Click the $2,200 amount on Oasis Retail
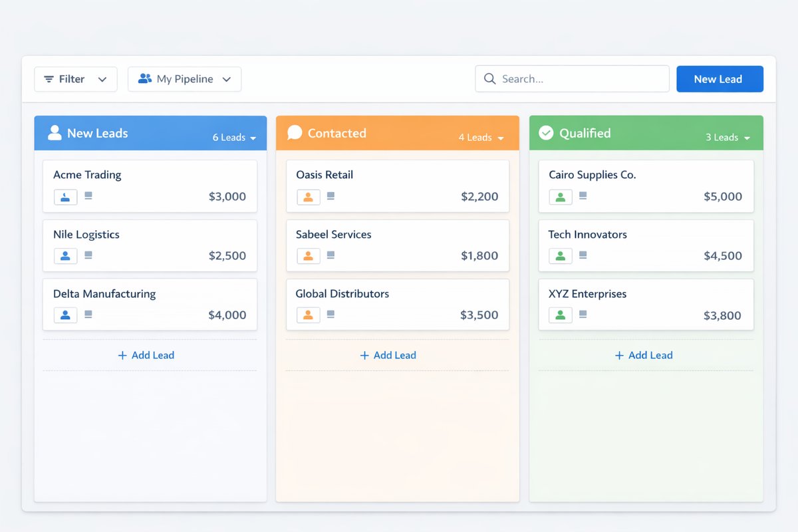This screenshot has width=798, height=532. pyautogui.click(x=479, y=197)
